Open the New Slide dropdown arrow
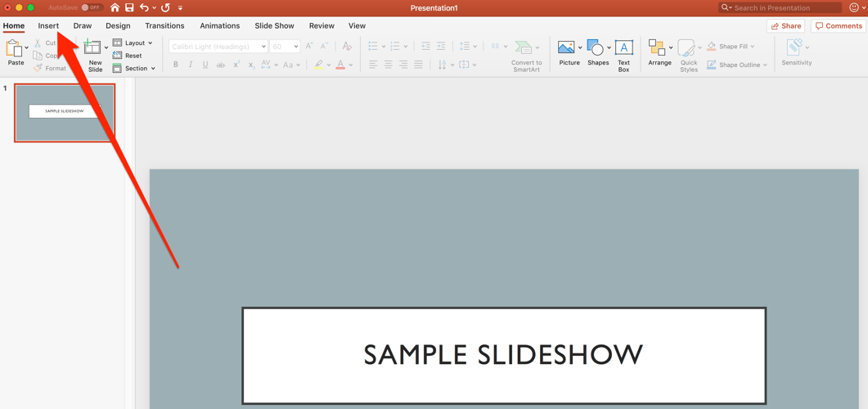Screen dimensions: 868x409 click(x=106, y=47)
